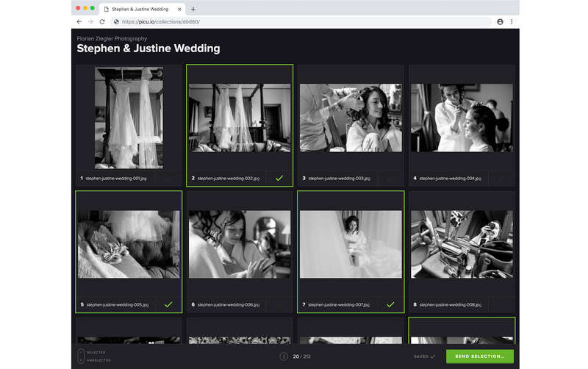Image resolution: width=588 pixels, height=369 pixels.
Task: Click filename stephen-justine-wedding-003.jpg
Action: click(x=340, y=179)
